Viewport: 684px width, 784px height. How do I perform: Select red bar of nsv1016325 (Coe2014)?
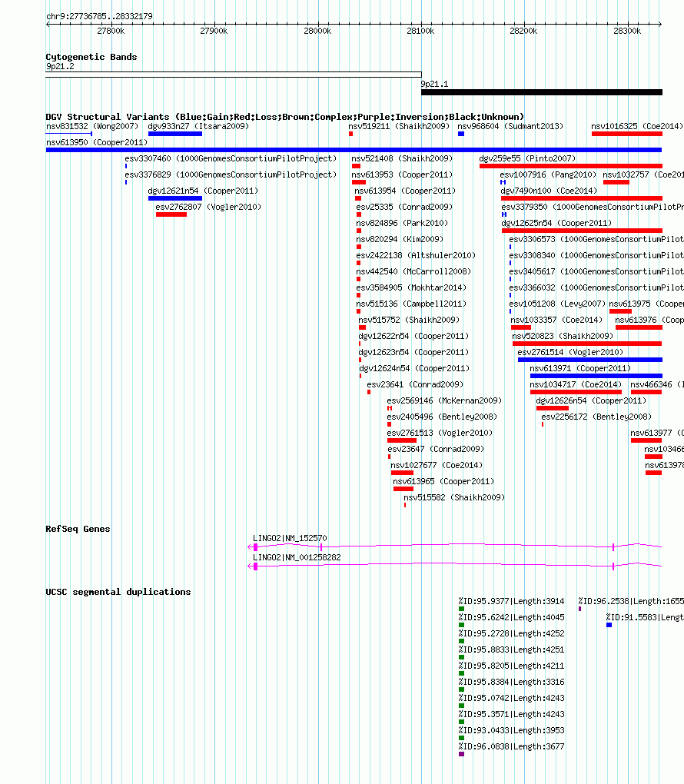[x=626, y=134]
